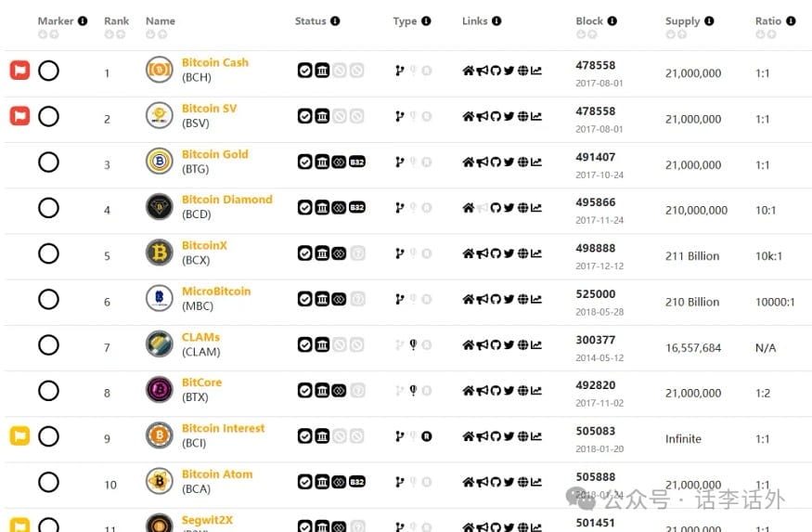This screenshot has width=812, height=532.
Task: Open the Twitter link icon for Bitcoin Diamond
Action: [509, 208]
